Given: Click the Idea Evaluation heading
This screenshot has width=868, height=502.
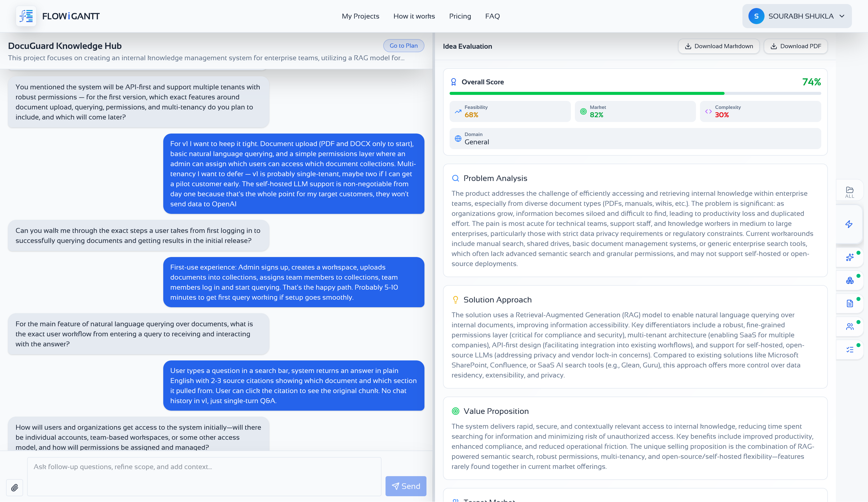Looking at the screenshot, I should click(x=467, y=46).
